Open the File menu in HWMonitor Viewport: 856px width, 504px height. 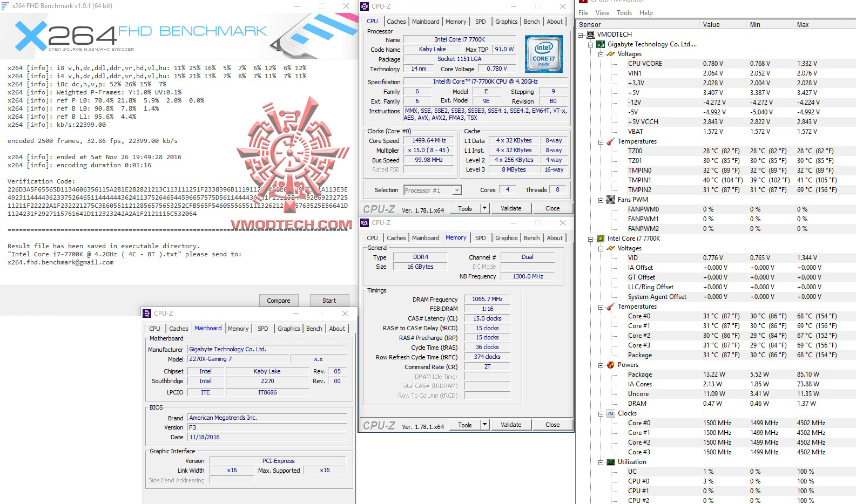[583, 13]
